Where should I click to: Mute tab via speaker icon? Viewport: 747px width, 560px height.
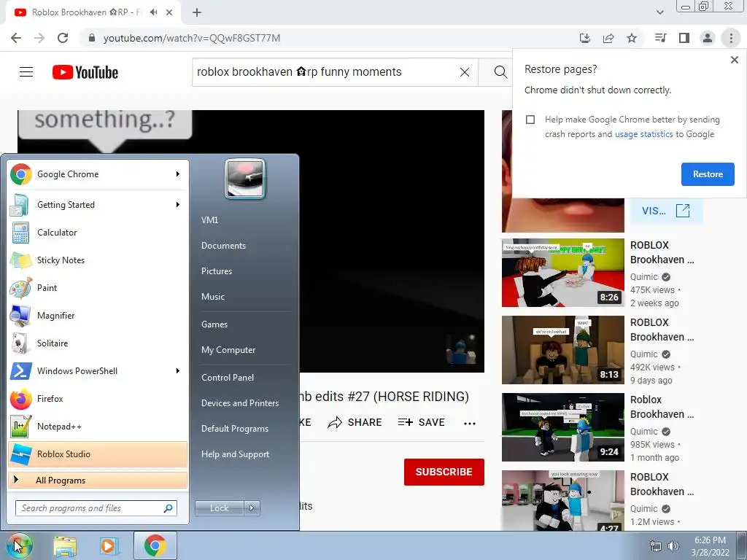[153, 12]
